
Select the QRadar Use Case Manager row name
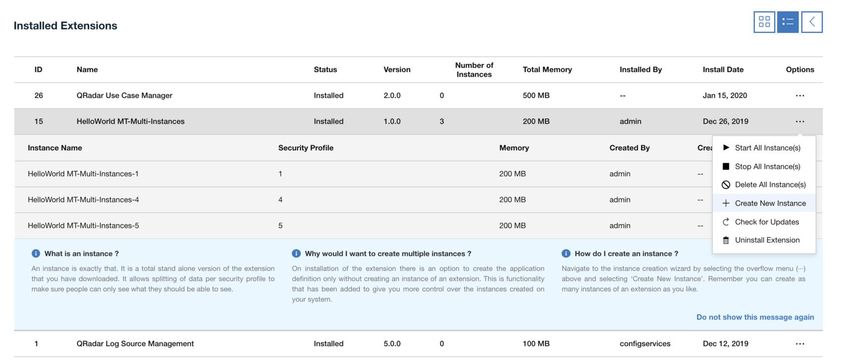coord(125,95)
